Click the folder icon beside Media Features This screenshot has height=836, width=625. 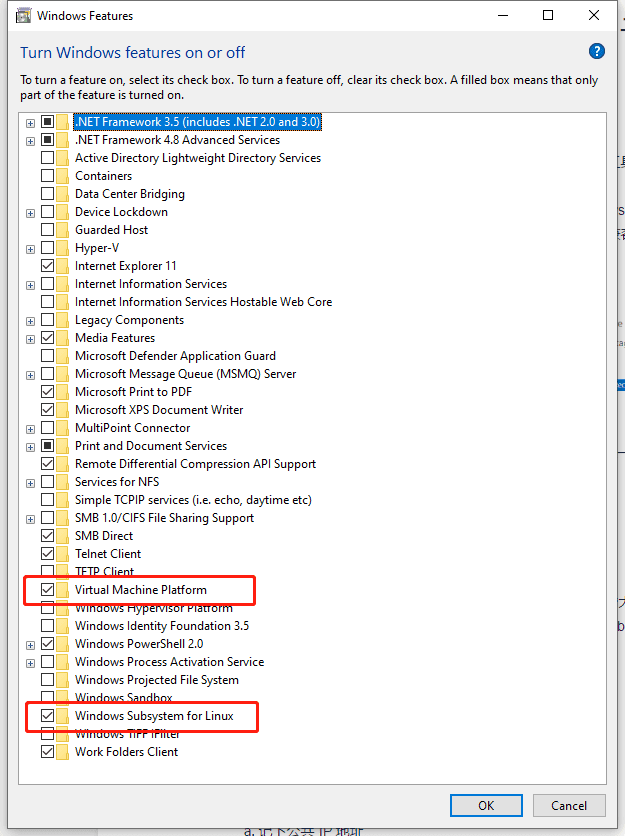tap(64, 338)
